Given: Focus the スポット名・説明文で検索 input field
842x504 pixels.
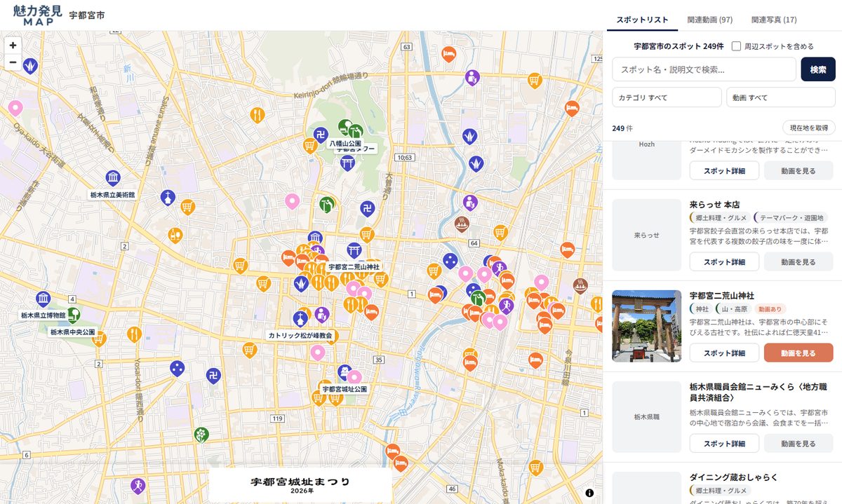Looking at the screenshot, I should 704,69.
